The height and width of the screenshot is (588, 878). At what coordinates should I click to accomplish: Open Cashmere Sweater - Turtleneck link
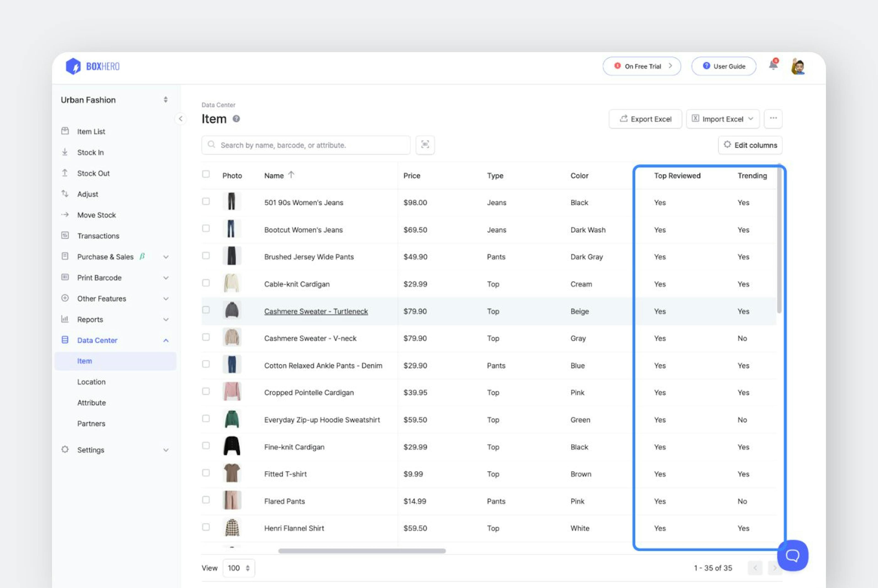(316, 311)
